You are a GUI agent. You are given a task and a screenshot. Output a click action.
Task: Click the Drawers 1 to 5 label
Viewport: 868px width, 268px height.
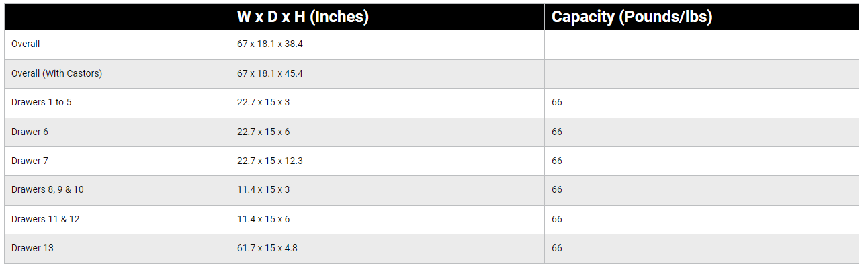42,103
